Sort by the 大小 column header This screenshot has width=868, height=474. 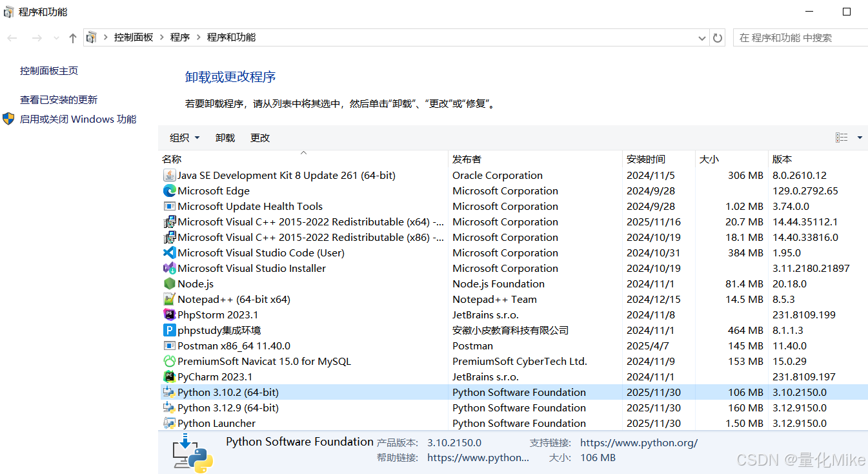point(731,159)
